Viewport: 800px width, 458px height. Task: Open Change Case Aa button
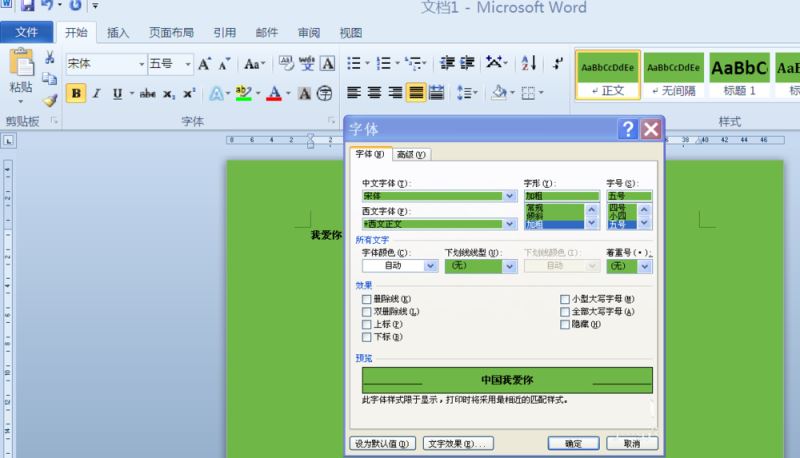point(254,64)
